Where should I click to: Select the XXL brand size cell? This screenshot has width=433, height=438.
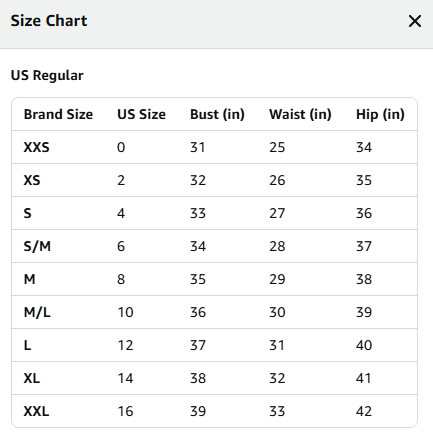tap(36, 411)
